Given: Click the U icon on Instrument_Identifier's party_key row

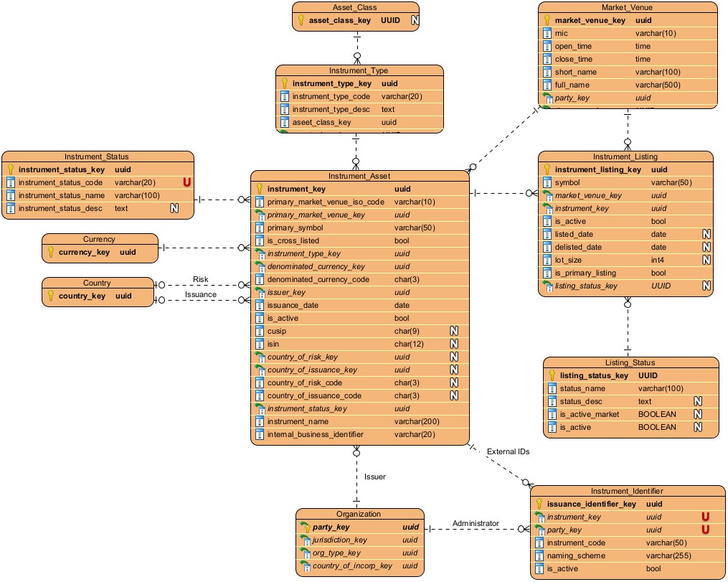Looking at the screenshot, I should coord(705,530).
